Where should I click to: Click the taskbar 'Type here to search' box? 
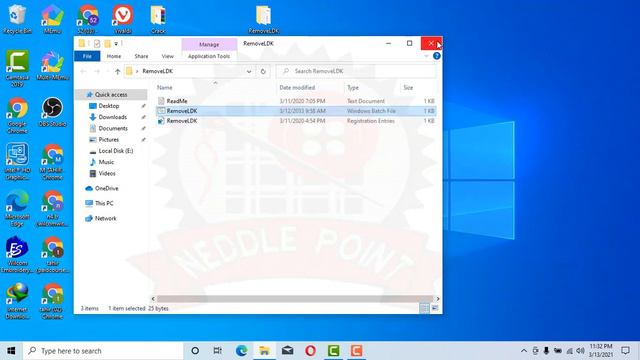(x=103, y=351)
